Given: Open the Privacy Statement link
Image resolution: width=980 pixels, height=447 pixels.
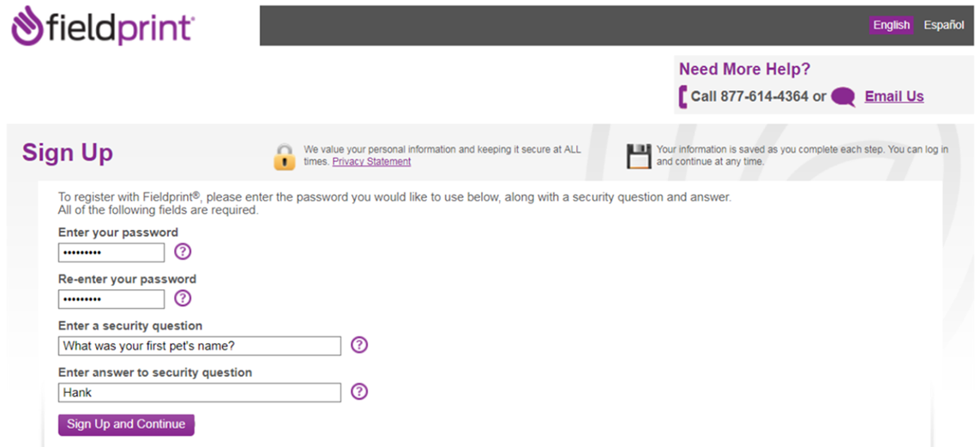Looking at the screenshot, I should pos(371,161).
